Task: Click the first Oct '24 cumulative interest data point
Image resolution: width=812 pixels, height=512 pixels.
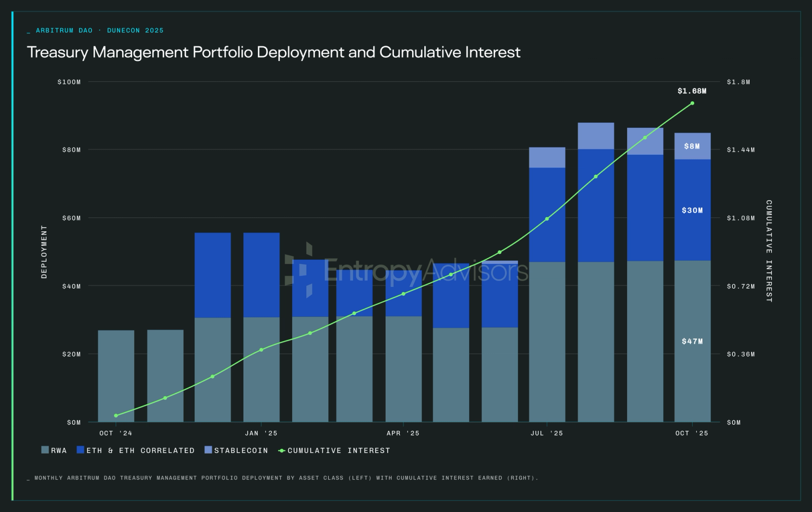Action: (116, 416)
